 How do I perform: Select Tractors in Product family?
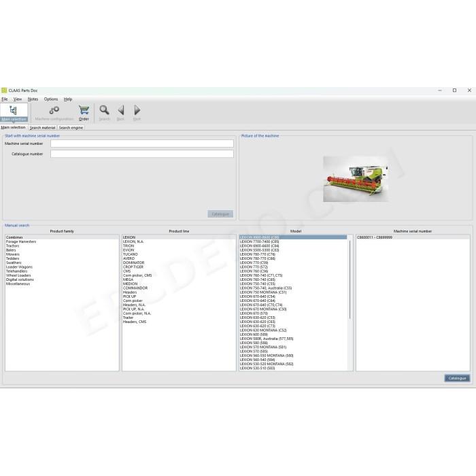point(62,246)
